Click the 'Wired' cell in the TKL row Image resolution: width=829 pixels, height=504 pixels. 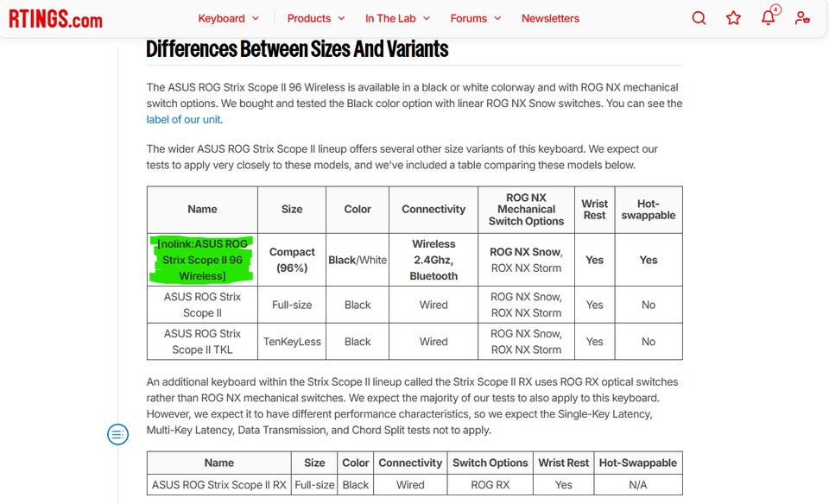click(433, 342)
